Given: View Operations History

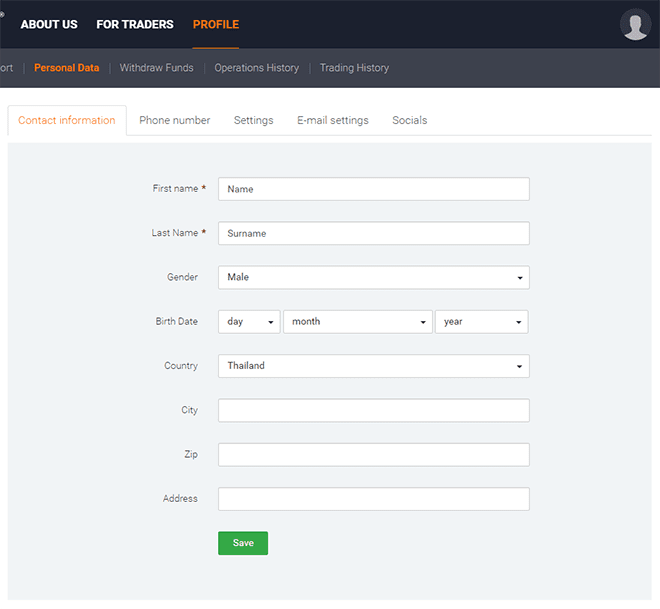Looking at the screenshot, I should tap(257, 68).
